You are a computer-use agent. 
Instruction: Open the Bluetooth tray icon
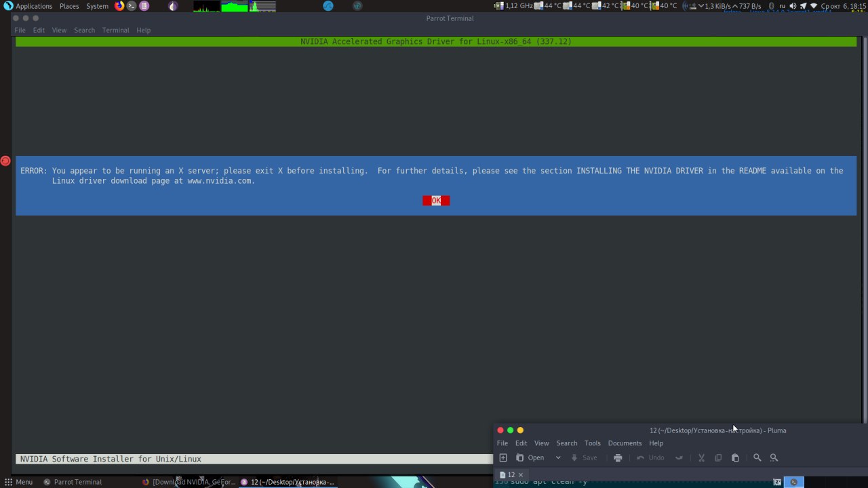coord(771,6)
